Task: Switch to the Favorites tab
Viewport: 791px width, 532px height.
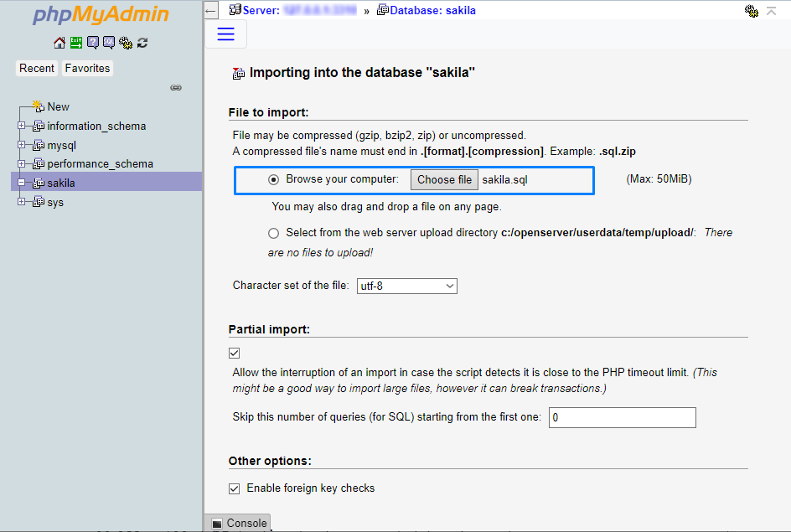Action: 86,68
